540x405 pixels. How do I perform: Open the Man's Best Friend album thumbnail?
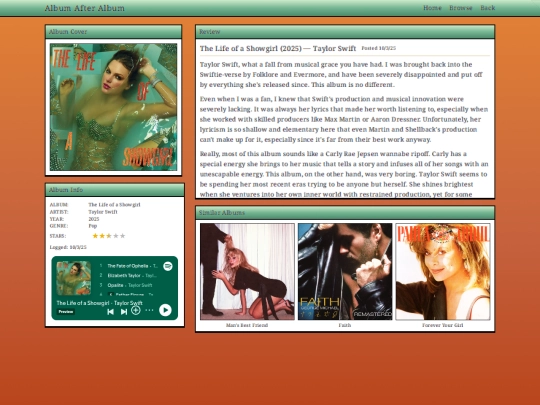pyautogui.click(x=247, y=272)
